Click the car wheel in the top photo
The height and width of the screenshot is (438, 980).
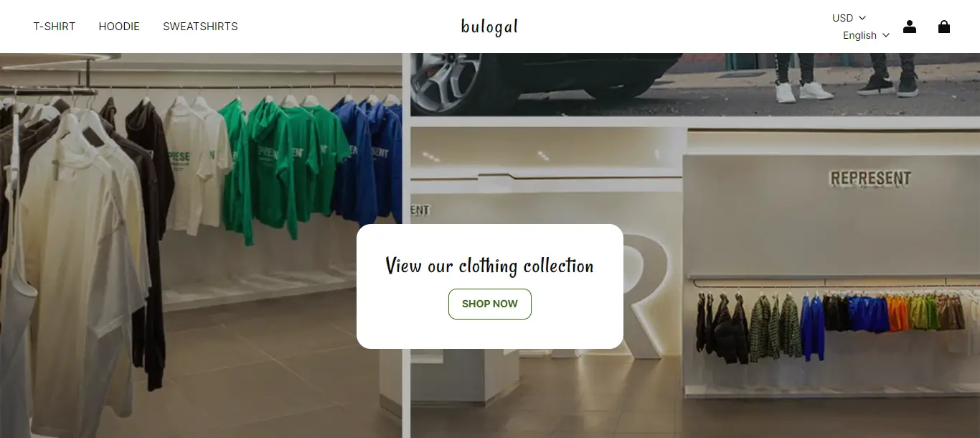point(446,78)
